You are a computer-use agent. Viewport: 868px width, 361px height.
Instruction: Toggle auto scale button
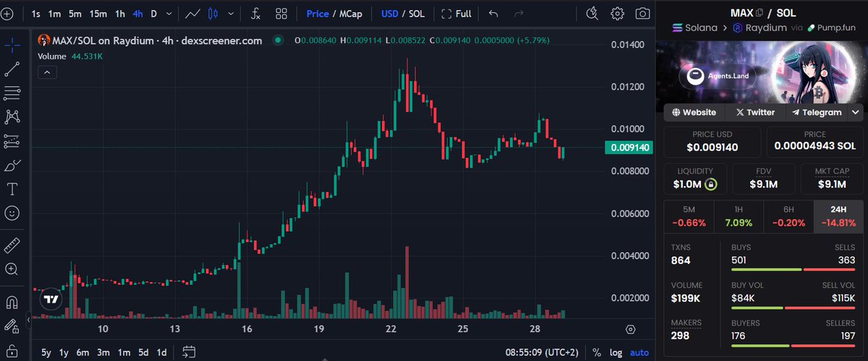tap(639, 352)
